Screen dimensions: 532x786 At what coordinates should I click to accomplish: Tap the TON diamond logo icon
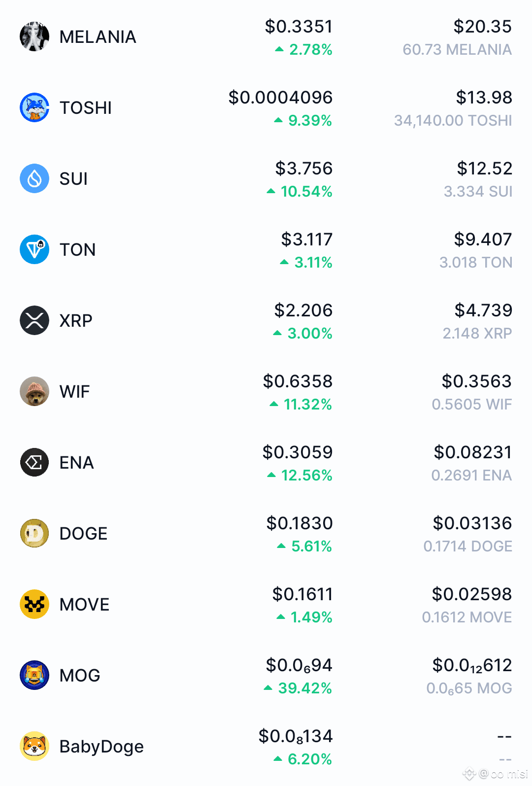coord(34,249)
